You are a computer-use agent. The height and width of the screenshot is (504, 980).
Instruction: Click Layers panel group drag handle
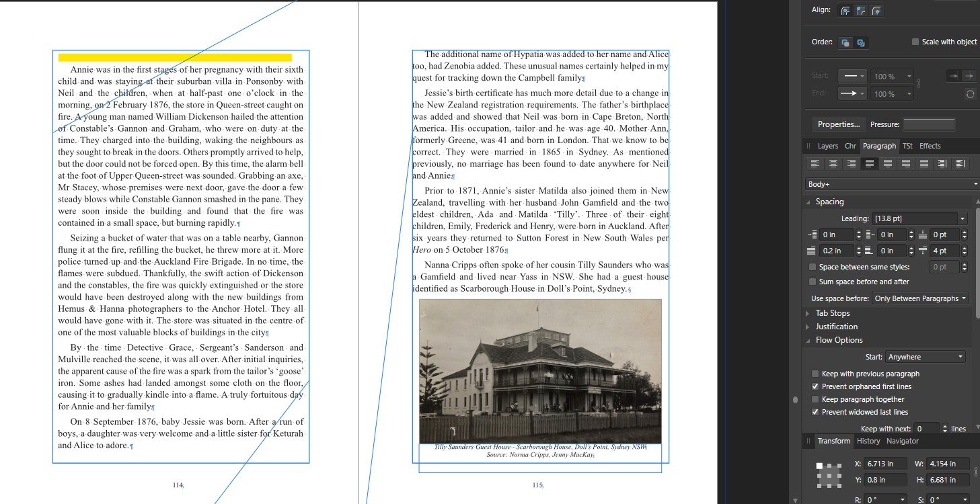pyautogui.click(x=809, y=146)
